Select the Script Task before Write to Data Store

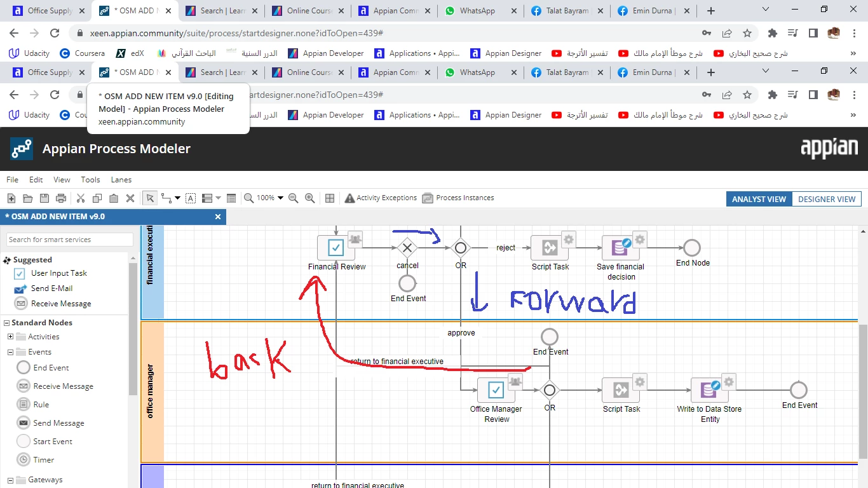pos(621,390)
